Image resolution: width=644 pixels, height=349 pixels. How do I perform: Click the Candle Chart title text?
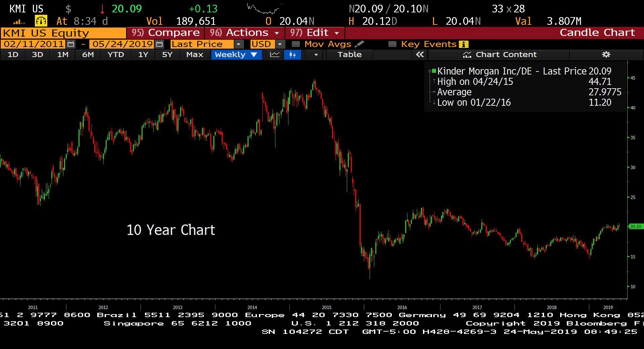tap(597, 33)
